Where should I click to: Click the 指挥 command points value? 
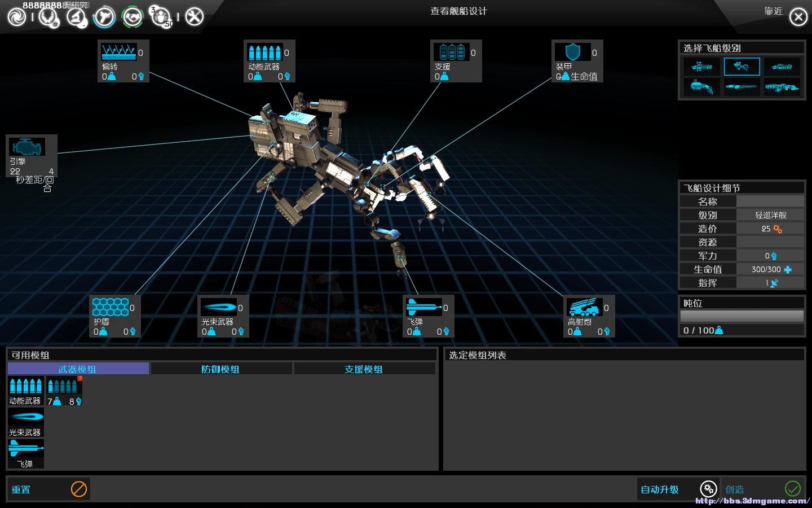(x=770, y=283)
